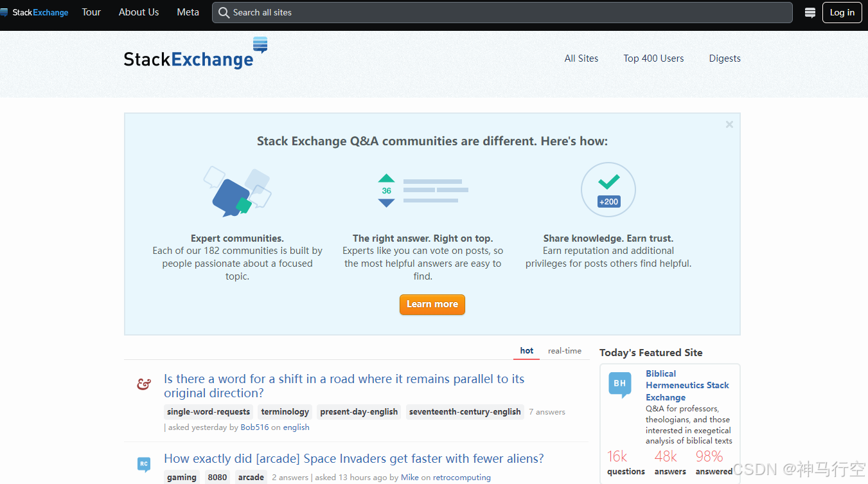This screenshot has height=484, width=868.
Task: Click the 2 answers count
Action: (x=290, y=478)
